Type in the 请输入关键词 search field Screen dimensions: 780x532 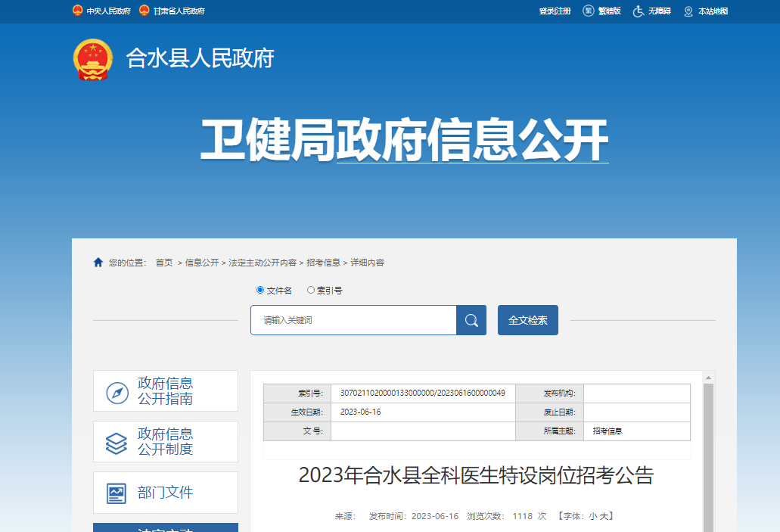click(x=353, y=320)
